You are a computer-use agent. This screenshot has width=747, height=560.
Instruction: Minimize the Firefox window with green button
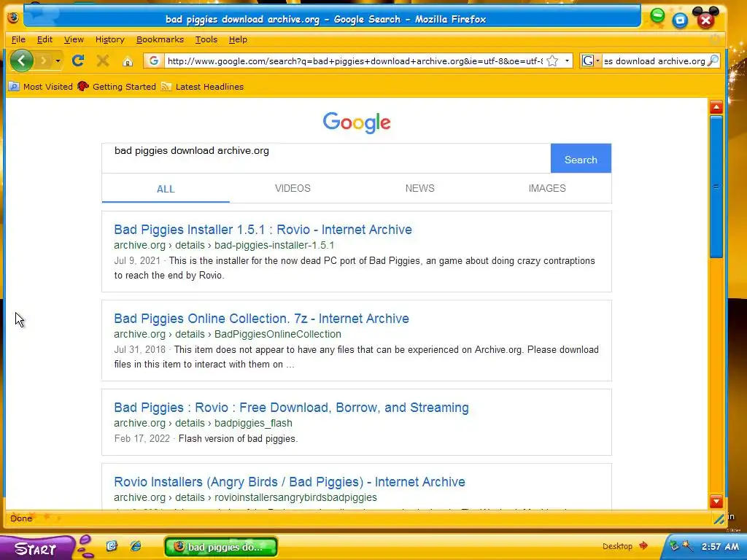click(657, 16)
